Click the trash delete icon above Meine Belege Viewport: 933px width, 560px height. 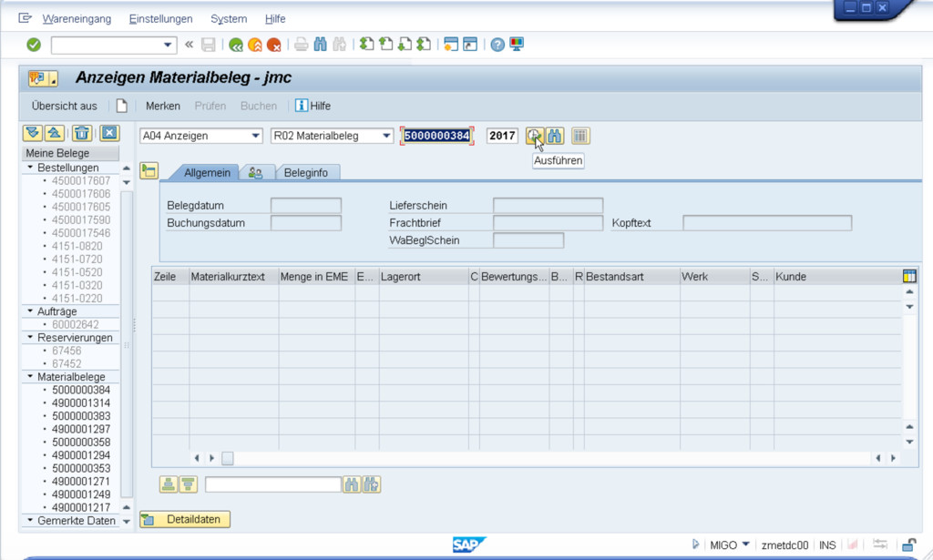point(82,133)
